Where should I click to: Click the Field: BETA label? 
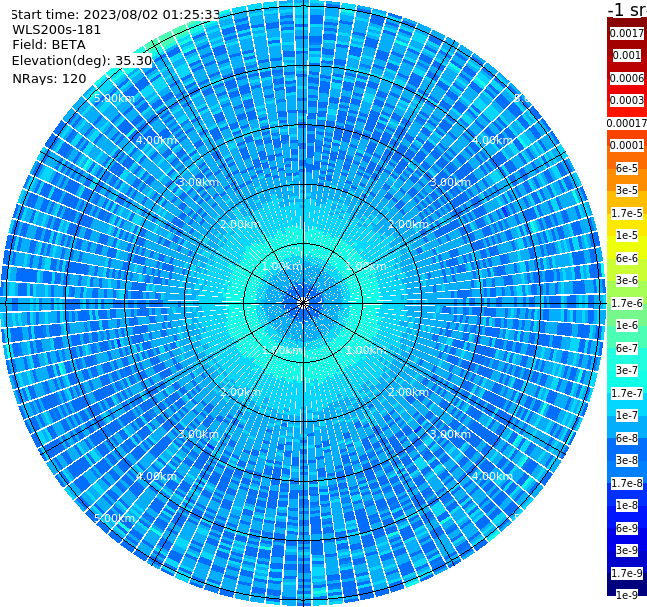click(49, 45)
